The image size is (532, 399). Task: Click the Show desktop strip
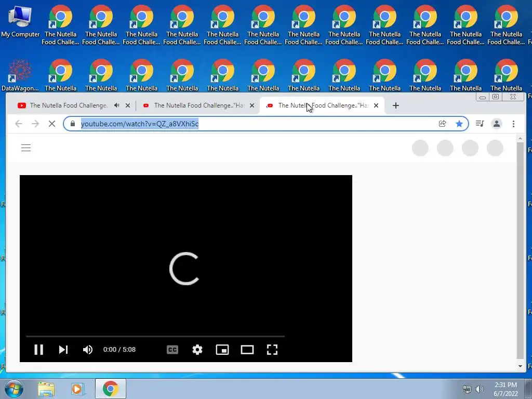pyautogui.click(x=528, y=389)
